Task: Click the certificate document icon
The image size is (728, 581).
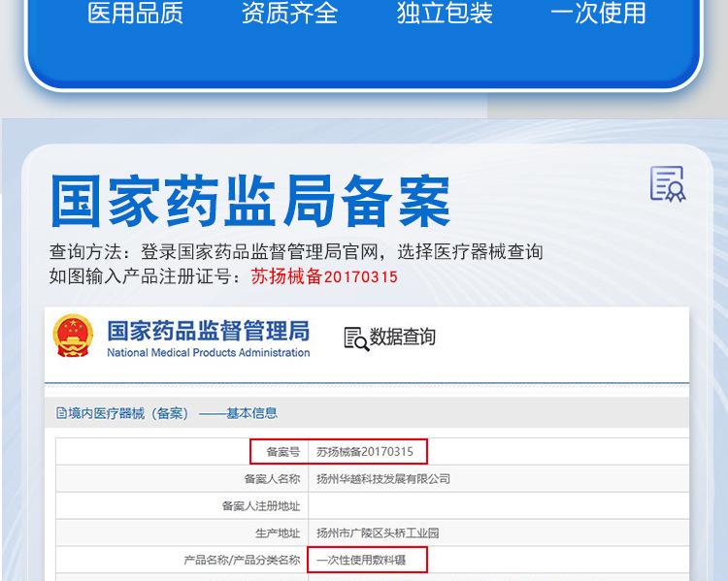Action: click(667, 183)
